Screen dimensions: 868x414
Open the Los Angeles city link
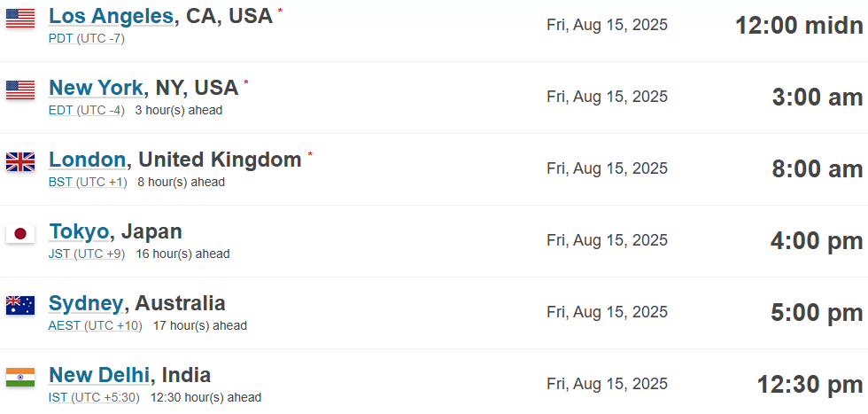tap(112, 16)
